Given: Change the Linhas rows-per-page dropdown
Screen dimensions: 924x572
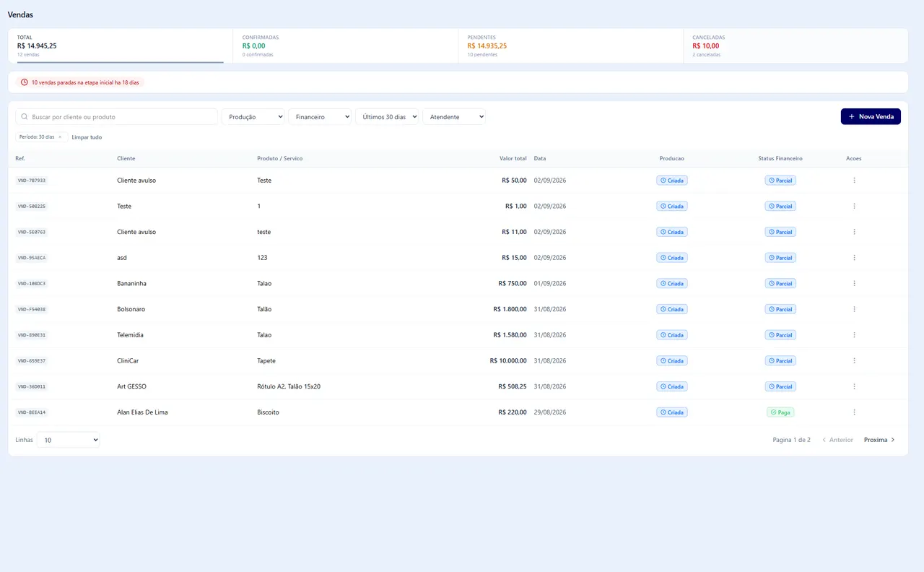Looking at the screenshot, I should (69, 439).
